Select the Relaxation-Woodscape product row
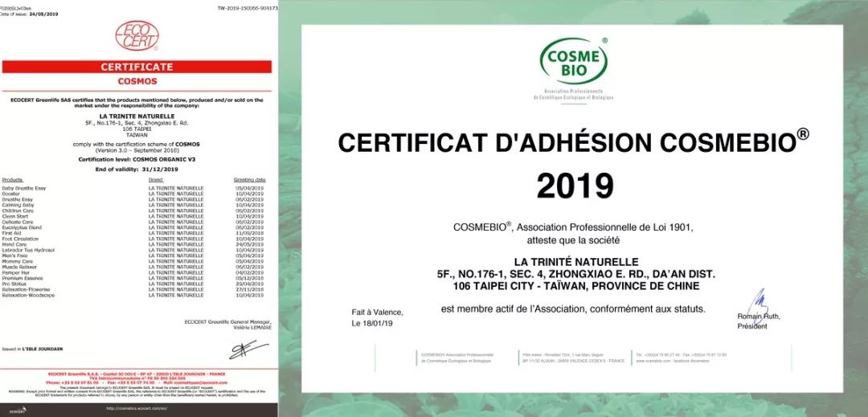The width and height of the screenshot is (868, 417). (x=133, y=295)
